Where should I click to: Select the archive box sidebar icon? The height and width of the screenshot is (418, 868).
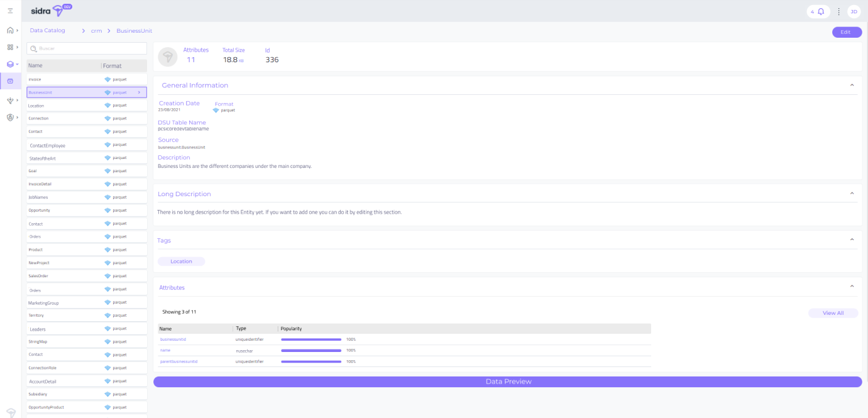point(9,81)
